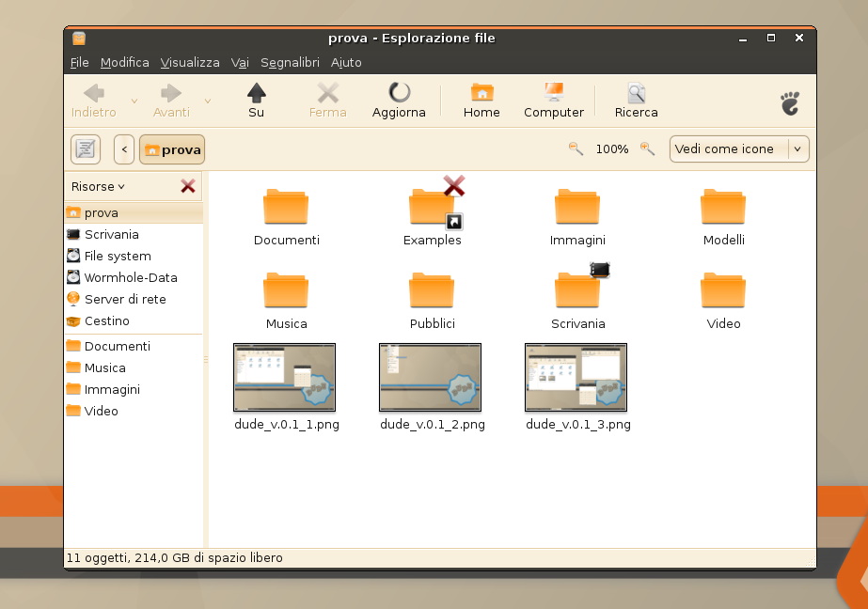Viewport: 868px width, 609px height.
Task: Stop loading with Ferma button
Action: click(327, 101)
